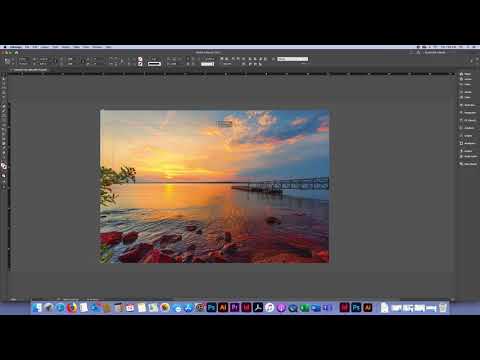Open the Pages panel
Viewport: 480px width, 360px height.
[466, 74]
